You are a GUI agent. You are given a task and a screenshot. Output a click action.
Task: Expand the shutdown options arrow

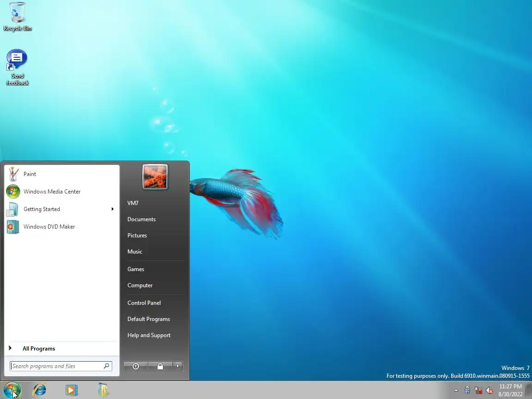point(178,366)
